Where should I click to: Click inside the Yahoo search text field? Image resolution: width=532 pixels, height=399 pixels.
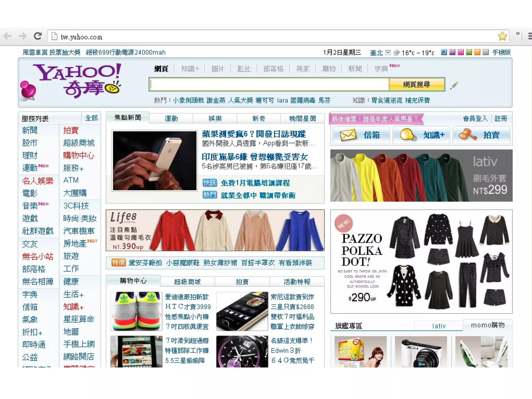tap(269, 84)
